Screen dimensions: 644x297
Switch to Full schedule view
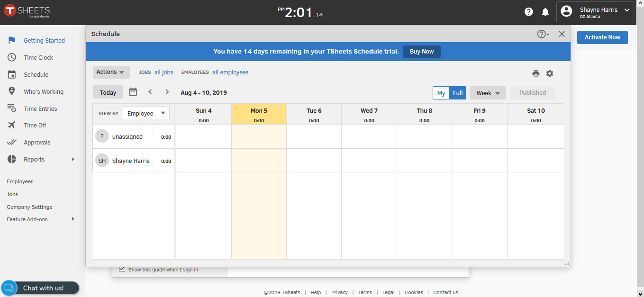click(458, 93)
